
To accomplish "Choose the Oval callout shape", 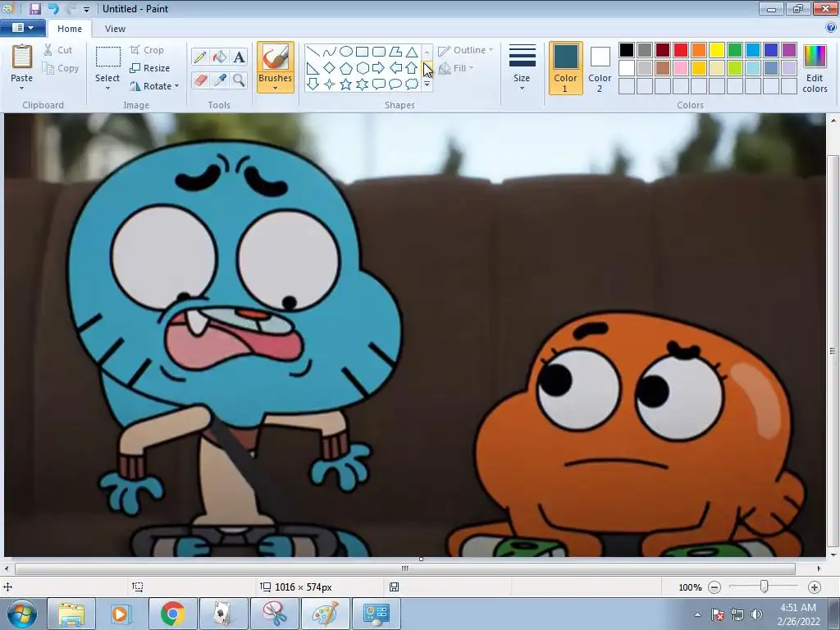I will point(395,84).
